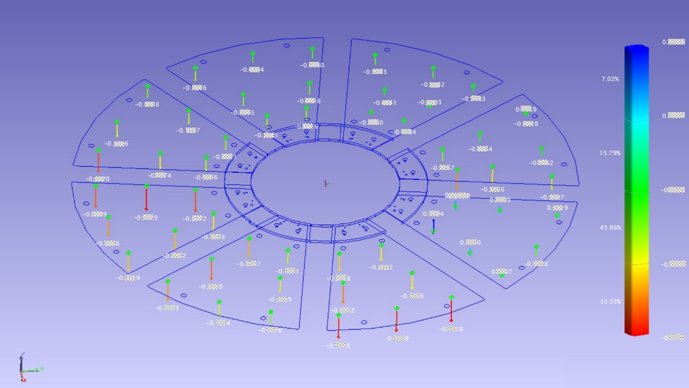Click the red deviation arrow near label -0.xx3
Image resolution: width=689 pixels, height=388 pixels.
coord(338,326)
